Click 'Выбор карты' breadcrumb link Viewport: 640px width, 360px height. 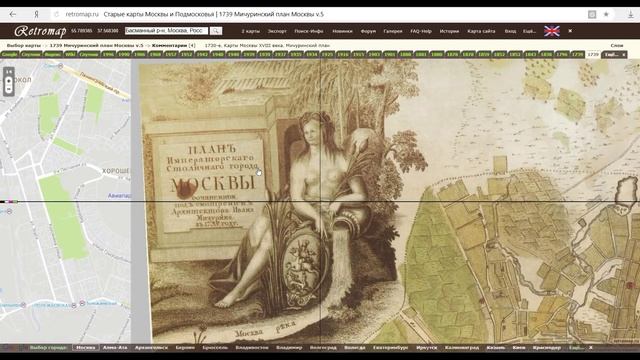(24, 46)
